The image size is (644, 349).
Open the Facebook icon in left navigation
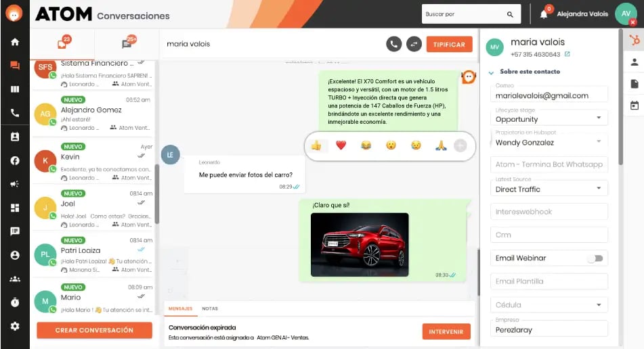15,160
